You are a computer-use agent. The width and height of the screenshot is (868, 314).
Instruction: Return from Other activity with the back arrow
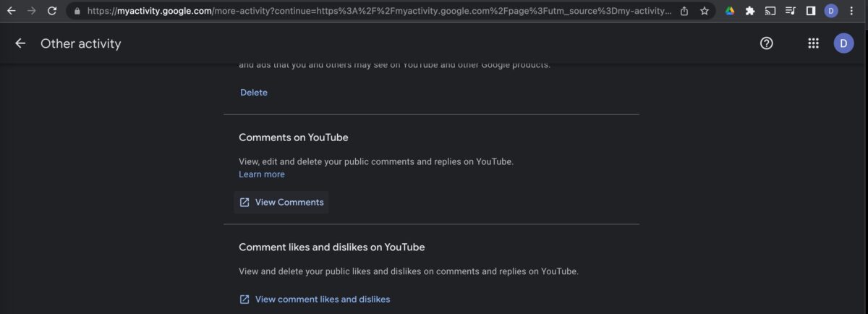(20, 43)
